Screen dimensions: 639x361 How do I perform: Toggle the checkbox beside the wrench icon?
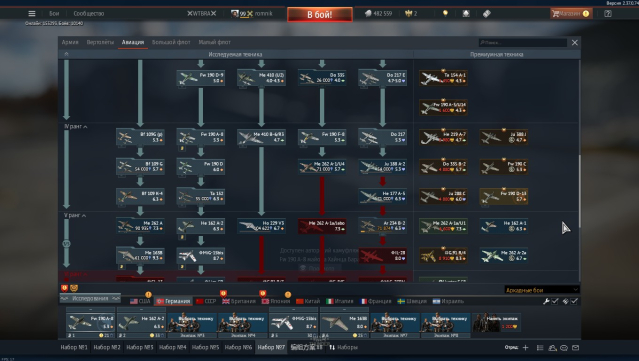coord(555,301)
